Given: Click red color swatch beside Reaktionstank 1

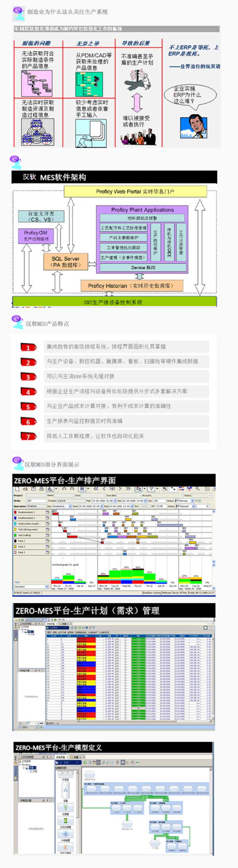Looking at the screenshot, I should [15, 512].
